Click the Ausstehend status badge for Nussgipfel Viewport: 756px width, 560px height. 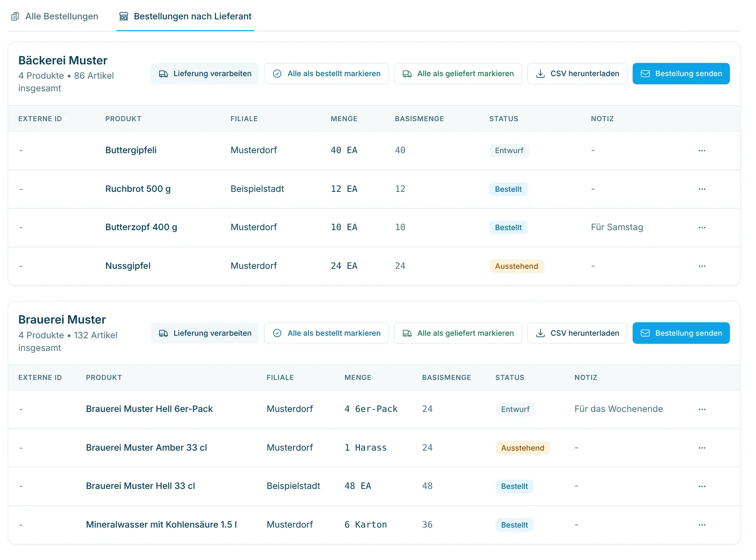[x=516, y=266]
